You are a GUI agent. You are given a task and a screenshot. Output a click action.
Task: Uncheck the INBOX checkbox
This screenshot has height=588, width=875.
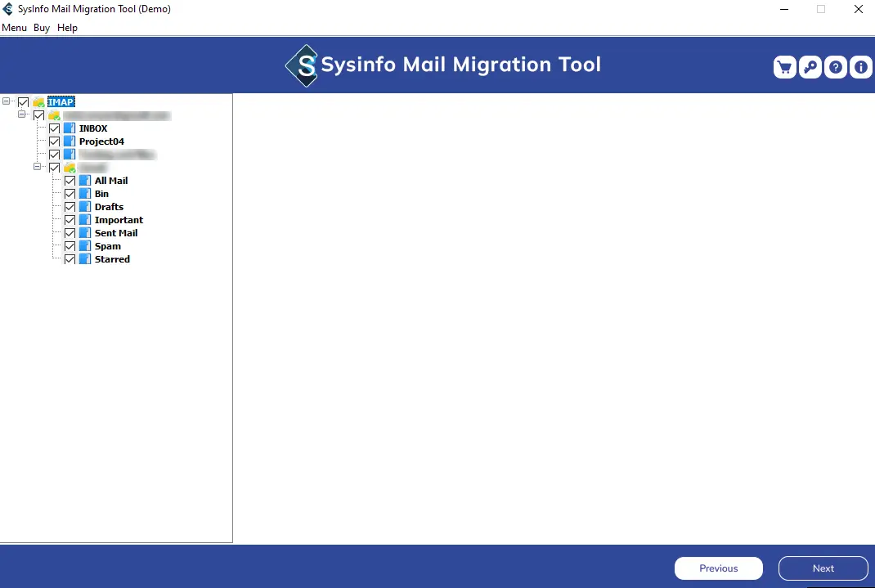pyautogui.click(x=54, y=128)
